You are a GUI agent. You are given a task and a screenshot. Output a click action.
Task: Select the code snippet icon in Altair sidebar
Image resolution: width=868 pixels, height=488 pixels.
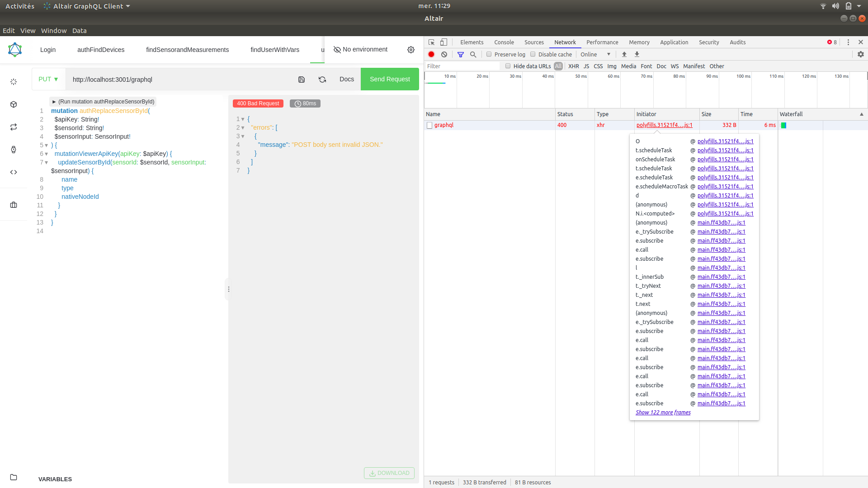(x=14, y=172)
